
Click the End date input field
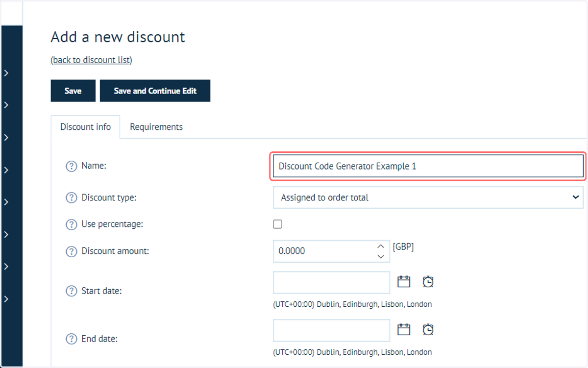click(x=331, y=330)
